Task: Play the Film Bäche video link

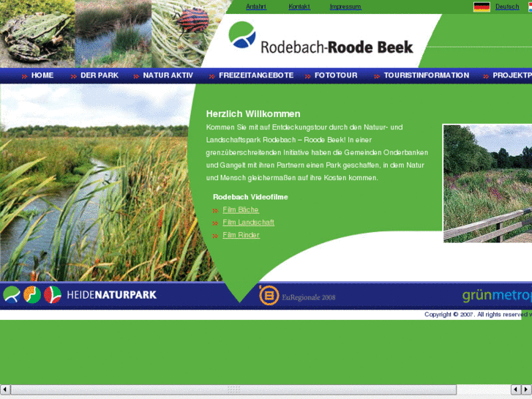Action: pos(241,210)
